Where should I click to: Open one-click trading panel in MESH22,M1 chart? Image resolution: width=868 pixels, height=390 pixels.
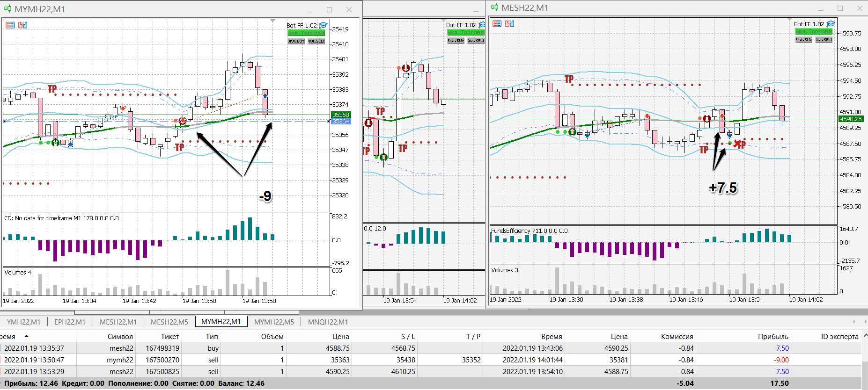click(497, 23)
